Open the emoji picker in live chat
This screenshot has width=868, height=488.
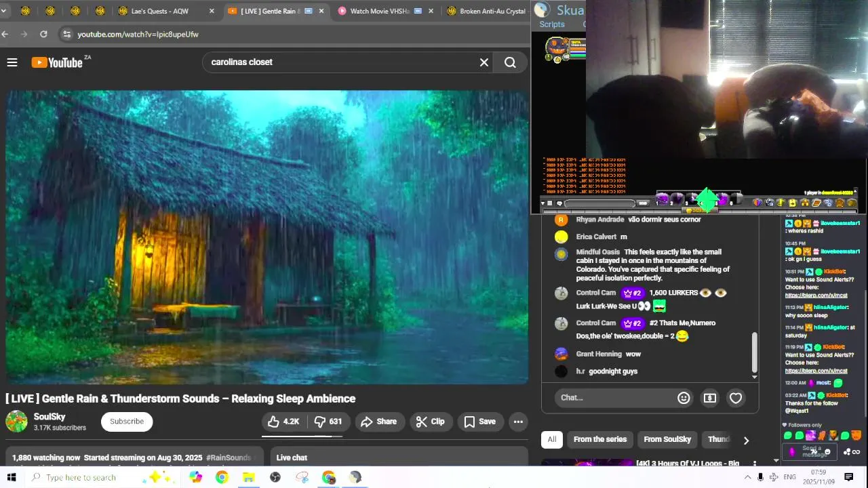(684, 398)
